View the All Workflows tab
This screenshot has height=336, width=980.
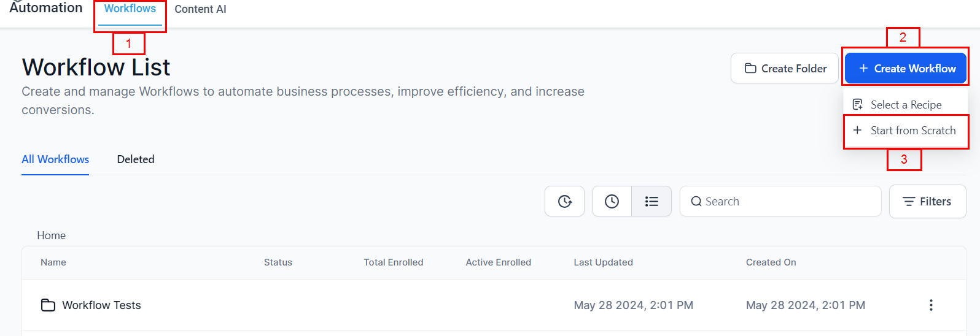(x=55, y=159)
